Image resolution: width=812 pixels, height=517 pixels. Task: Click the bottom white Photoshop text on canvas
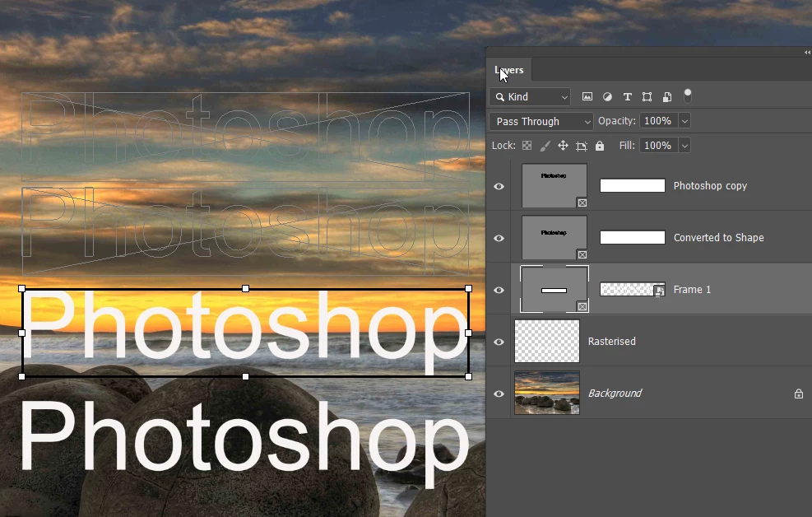pyautogui.click(x=244, y=444)
